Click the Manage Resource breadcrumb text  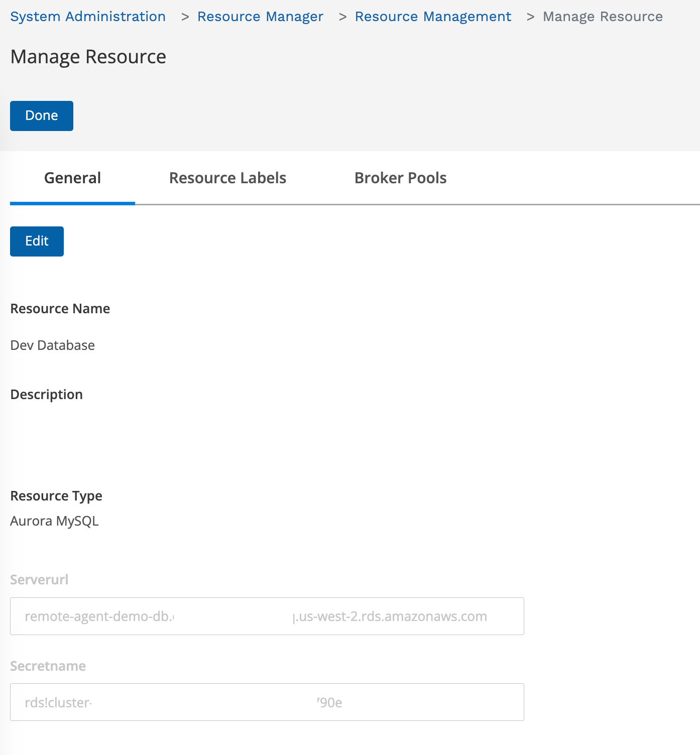(603, 17)
